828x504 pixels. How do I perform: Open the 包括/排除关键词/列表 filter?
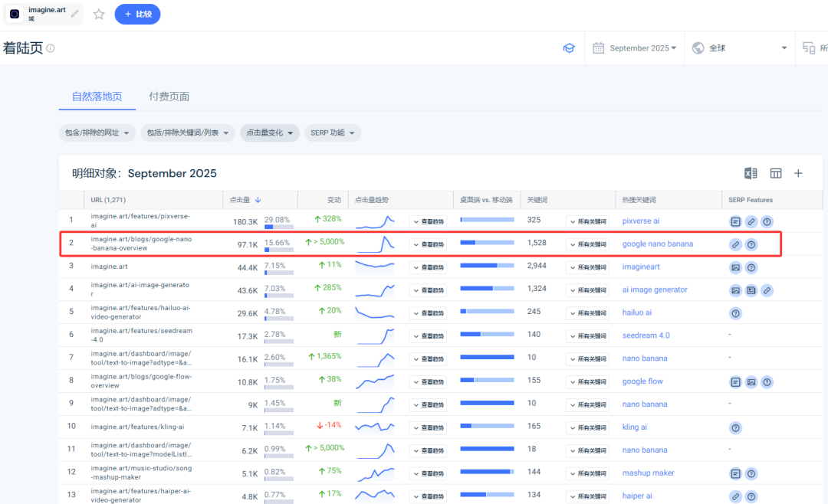(x=188, y=133)
